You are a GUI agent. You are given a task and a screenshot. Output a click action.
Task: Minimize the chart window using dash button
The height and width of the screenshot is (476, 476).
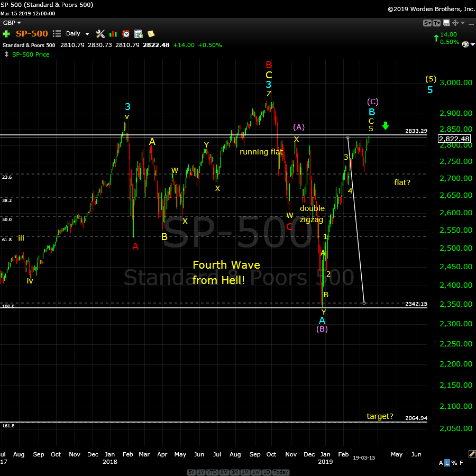(x=471, y=23)
